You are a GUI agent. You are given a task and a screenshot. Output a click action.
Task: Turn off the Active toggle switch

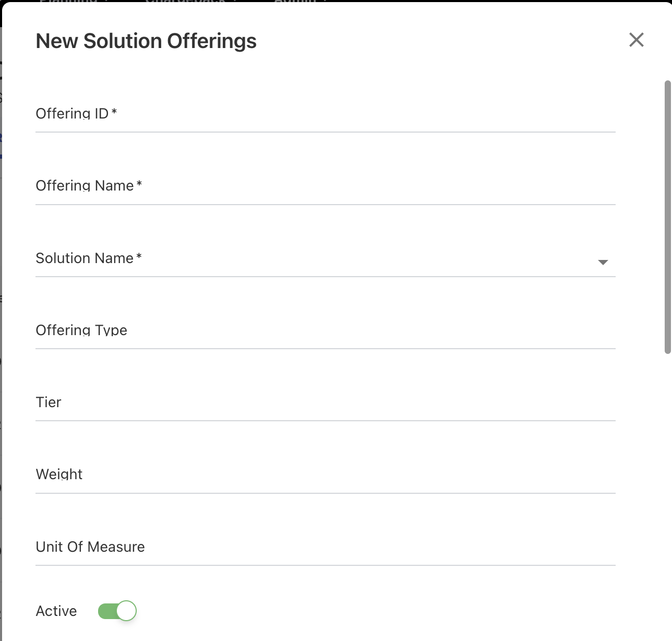[x=117, y=611]
